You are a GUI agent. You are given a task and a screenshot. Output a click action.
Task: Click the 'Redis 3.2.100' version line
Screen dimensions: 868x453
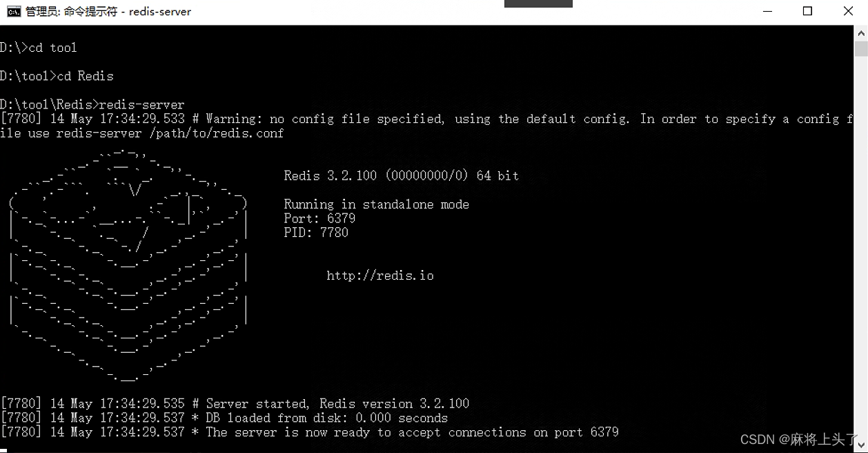401,175
